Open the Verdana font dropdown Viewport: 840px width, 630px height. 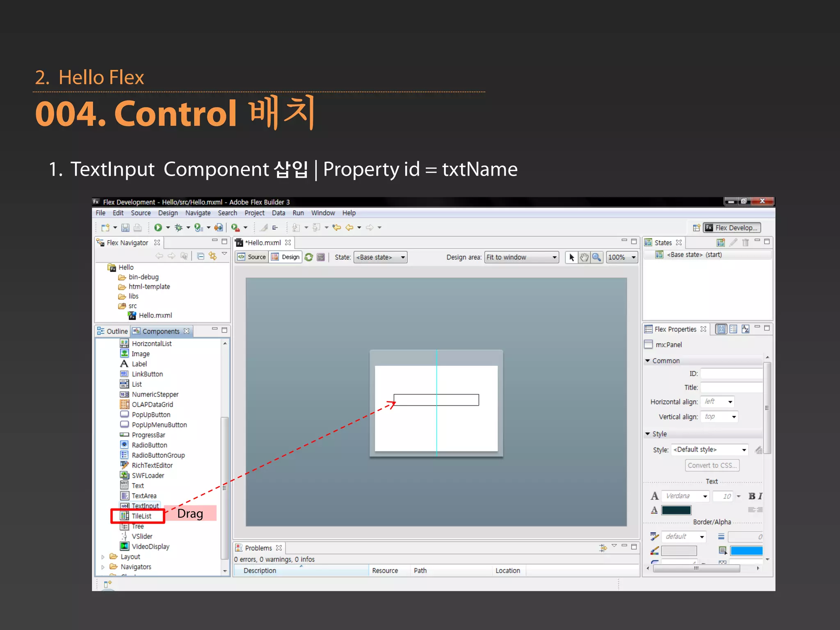[685, 496]
